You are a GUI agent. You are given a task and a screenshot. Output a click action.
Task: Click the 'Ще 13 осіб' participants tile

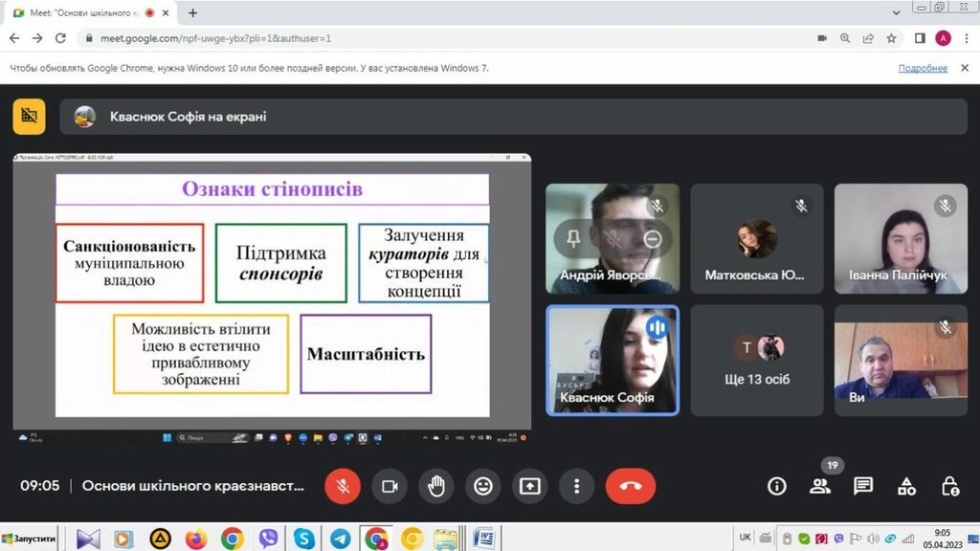[x=757, y=360]
